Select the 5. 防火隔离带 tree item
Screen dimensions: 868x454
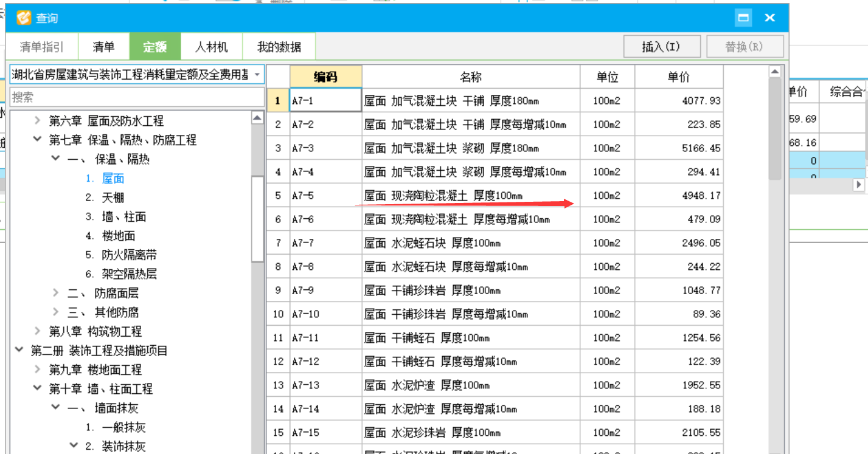click(x=121, y=255)
